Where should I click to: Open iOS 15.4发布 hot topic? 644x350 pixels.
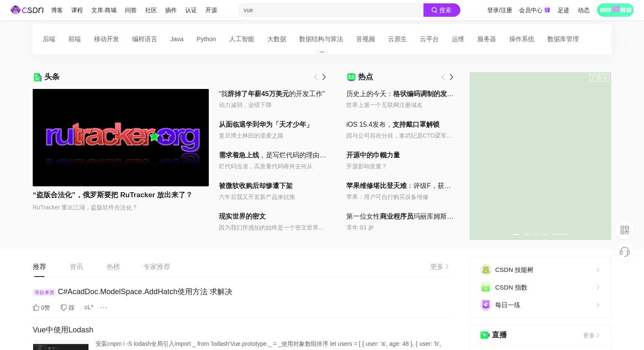(393, 124)
